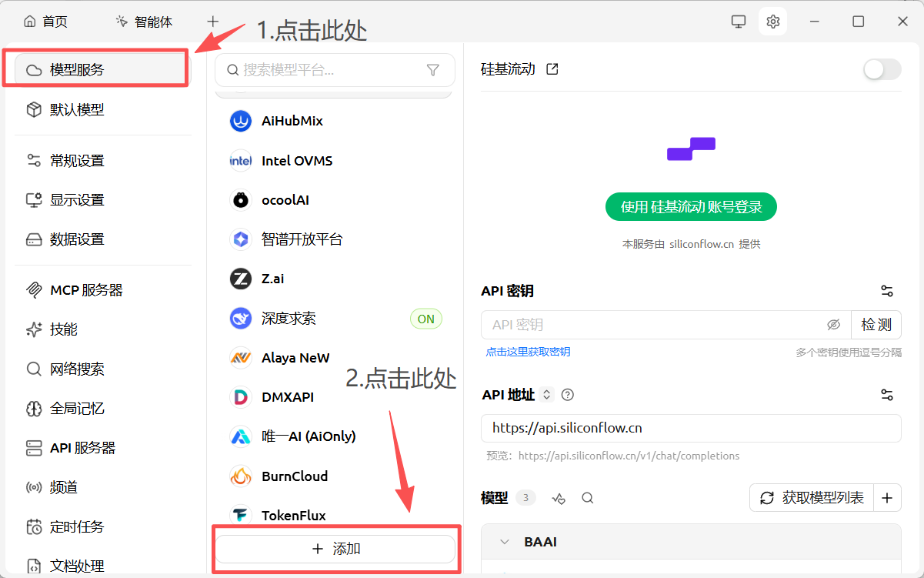
Task: Switch to the 智能体 tab
Action: click(x=144, y=22)
